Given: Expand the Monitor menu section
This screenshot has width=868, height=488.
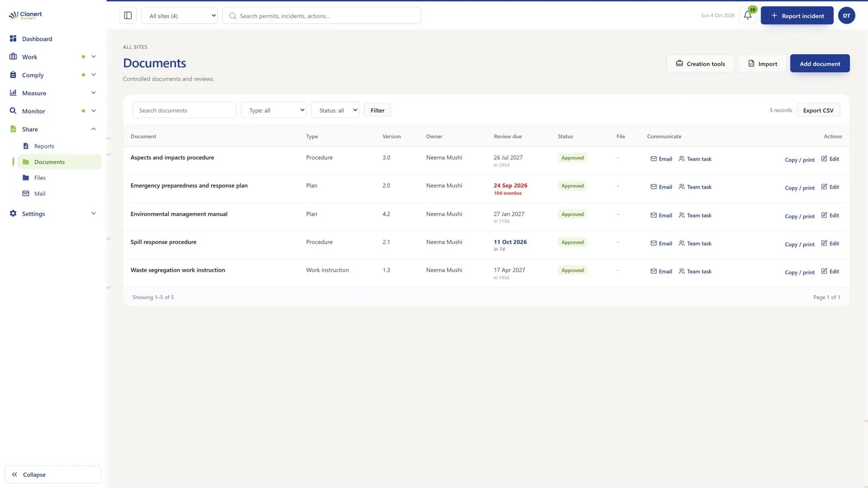Looking at the screenshot, I should tap(53, 111).
